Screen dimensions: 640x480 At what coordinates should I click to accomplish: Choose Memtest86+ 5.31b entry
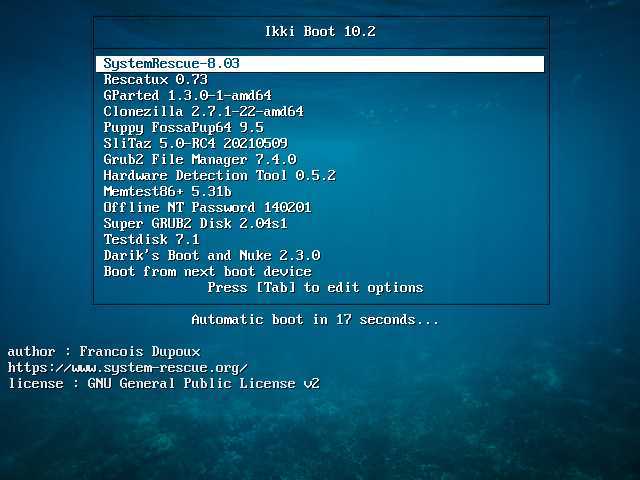click(167, 191)
